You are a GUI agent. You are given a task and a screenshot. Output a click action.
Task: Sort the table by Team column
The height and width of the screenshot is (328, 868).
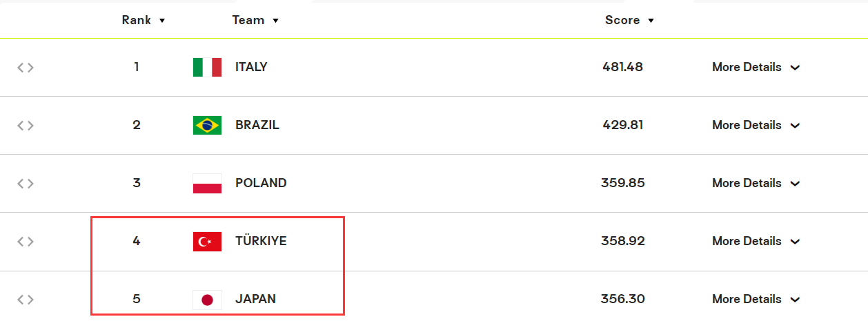tap(255, 20)
